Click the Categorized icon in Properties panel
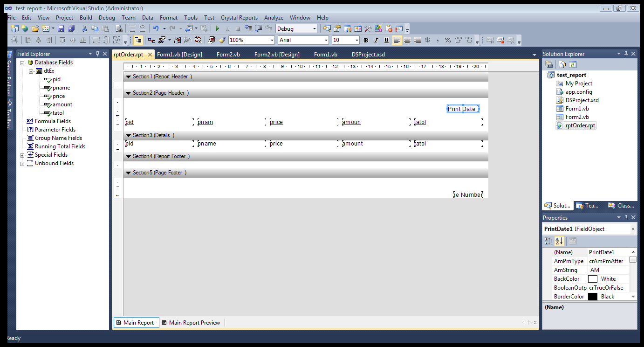Screen dimensions: 644x347 [548, 241]
